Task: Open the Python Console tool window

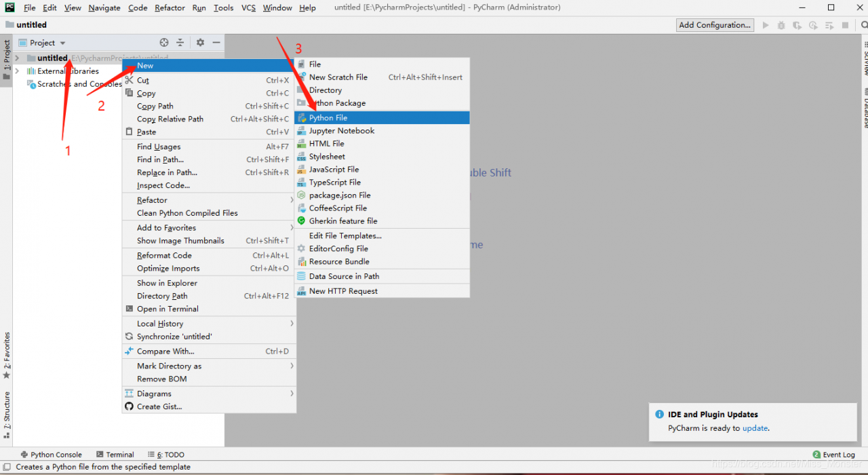Action: tap(51, 455)
